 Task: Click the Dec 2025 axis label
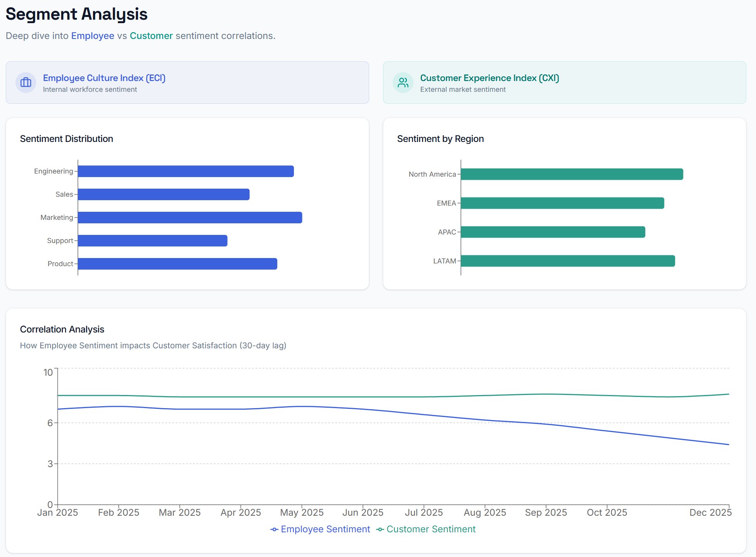tap(711, 512)
